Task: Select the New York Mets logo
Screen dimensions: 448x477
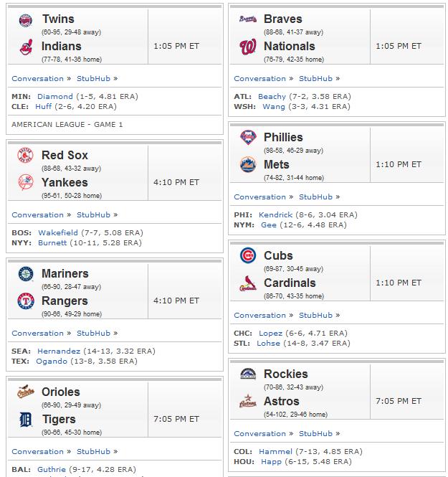Action: pyautogui.click(x=248, y=164)
